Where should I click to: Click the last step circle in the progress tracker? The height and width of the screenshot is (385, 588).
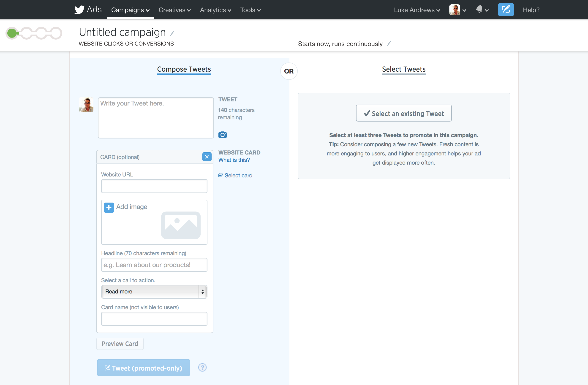click(x=56, y=33)
